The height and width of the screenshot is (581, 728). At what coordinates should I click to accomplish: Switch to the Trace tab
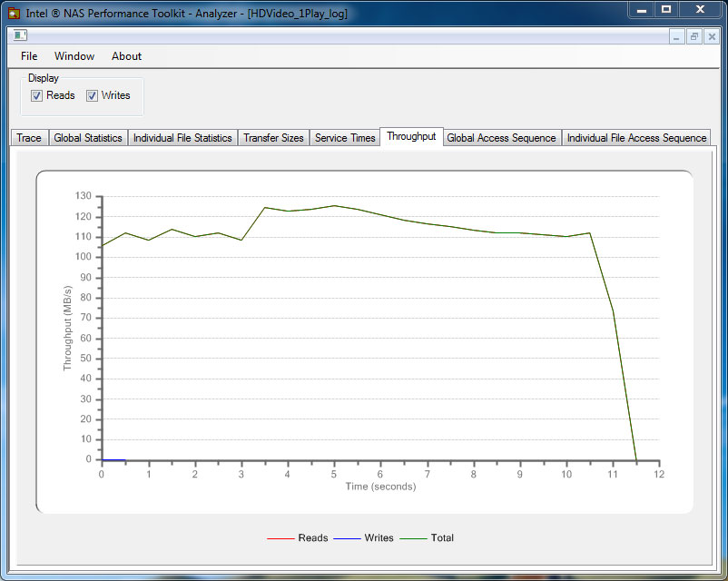[29, 138]
